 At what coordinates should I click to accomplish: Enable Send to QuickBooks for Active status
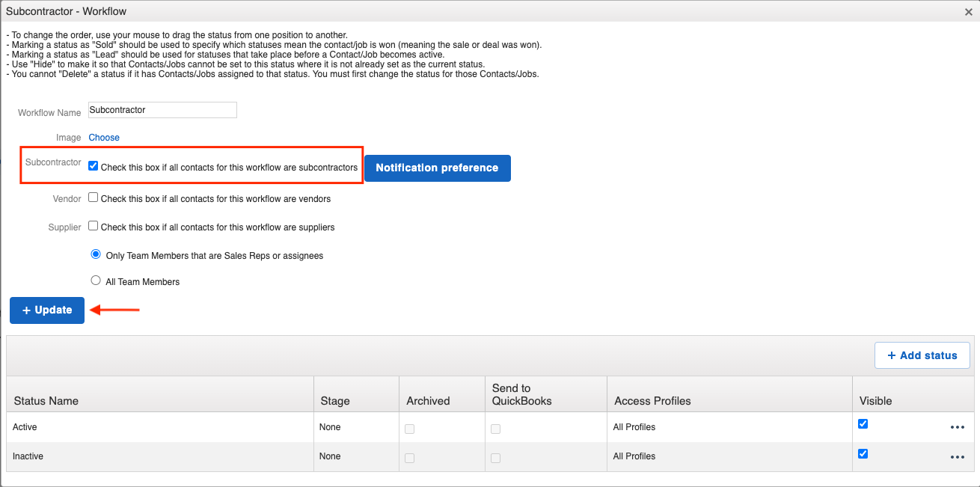tap(495, 428)
